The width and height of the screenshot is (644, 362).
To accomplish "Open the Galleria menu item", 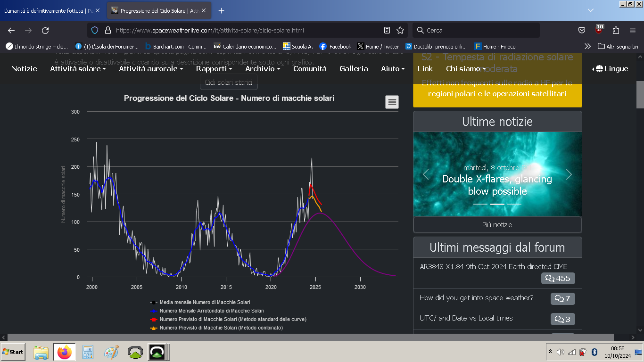I will click(354, 68).
